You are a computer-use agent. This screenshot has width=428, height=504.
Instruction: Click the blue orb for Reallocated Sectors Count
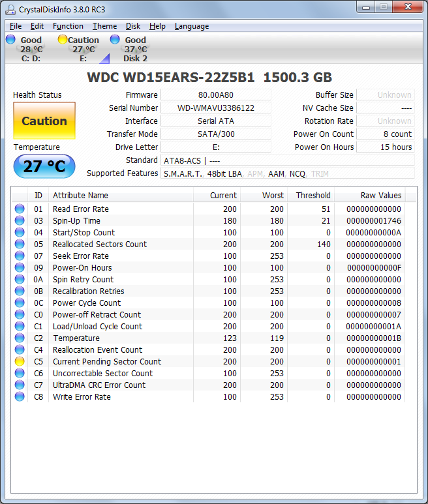20,244
